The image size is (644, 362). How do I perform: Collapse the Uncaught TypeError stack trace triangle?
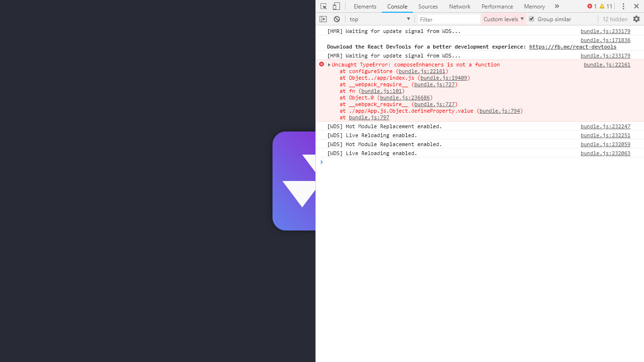329,65
